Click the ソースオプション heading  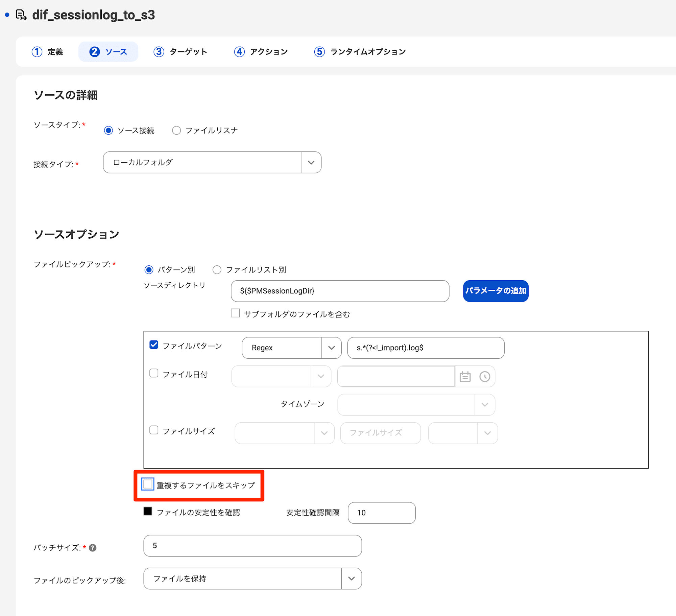(x=76, y=235)
